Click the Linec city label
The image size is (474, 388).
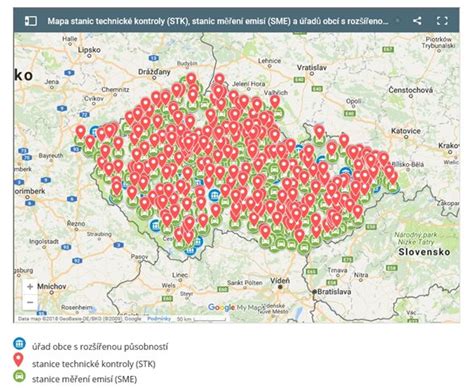[180, 275]
